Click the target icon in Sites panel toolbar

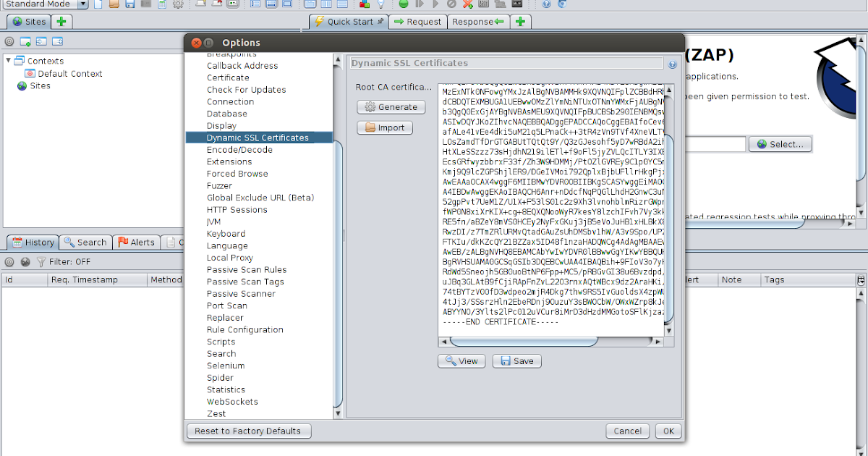[9, 41]
